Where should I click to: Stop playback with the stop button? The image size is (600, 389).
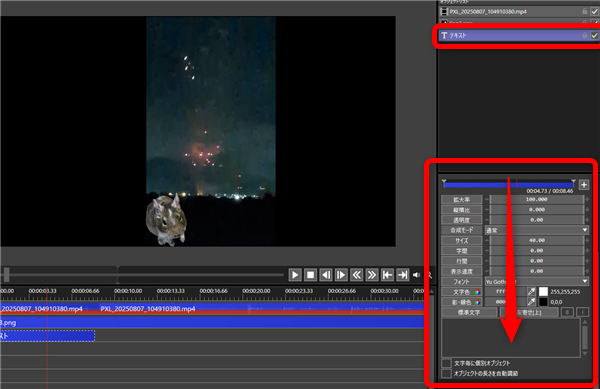click(310, 275)
